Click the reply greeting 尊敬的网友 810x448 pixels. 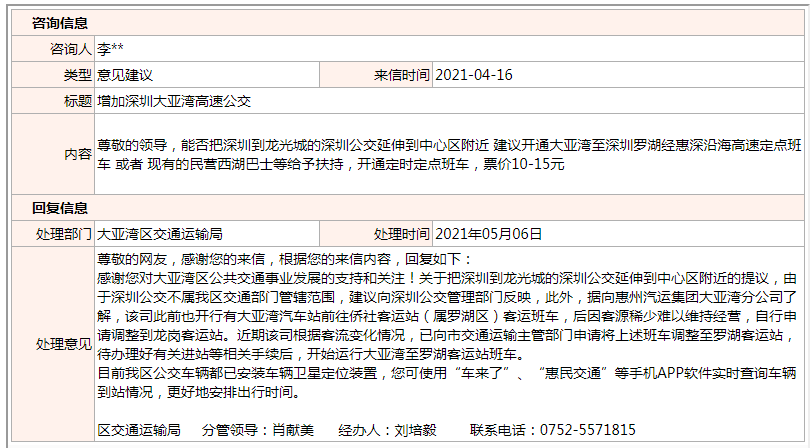click(x=135, y=257)
